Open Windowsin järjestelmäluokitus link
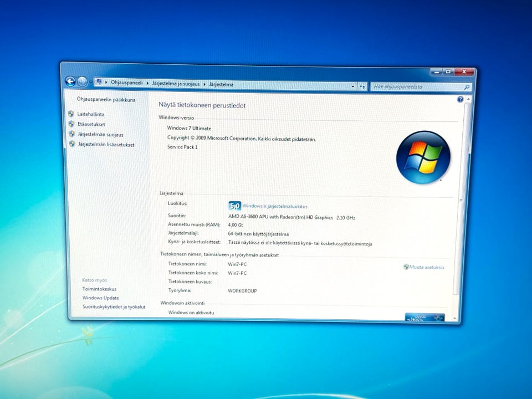The image size is (532, 399). (x=275, y=206)
